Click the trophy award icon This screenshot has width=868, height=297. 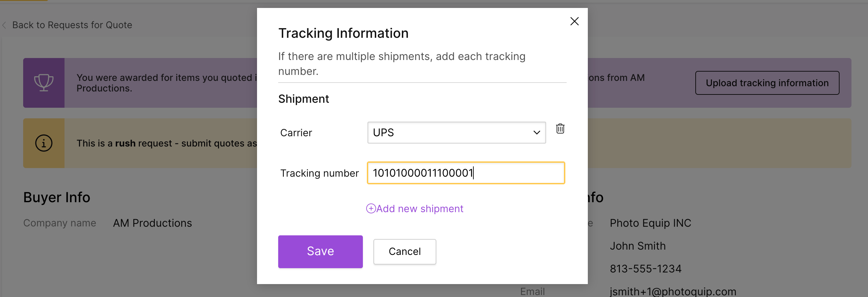44,83
